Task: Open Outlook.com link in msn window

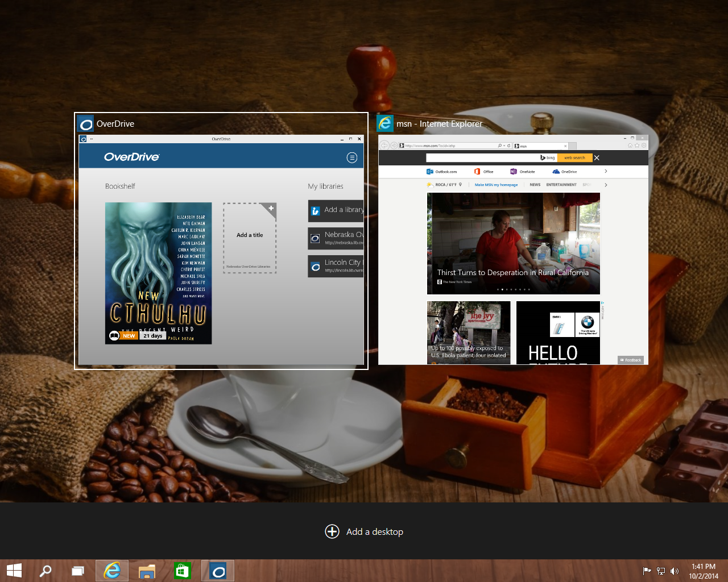Action: (442, 171)
